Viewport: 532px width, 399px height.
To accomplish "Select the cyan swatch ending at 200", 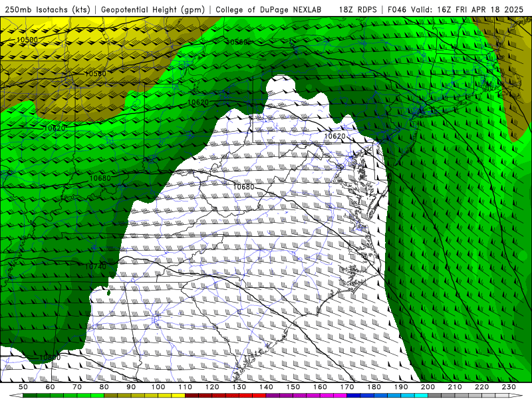I will 421,396.
